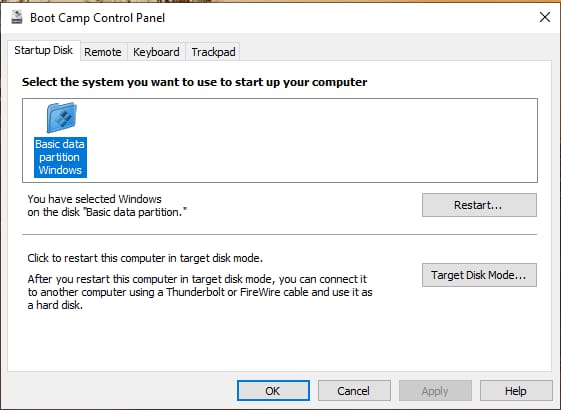This screenshot has height=410, width=561.
Task: Switch to the Trackpad tab
Action: pos(213,52)
